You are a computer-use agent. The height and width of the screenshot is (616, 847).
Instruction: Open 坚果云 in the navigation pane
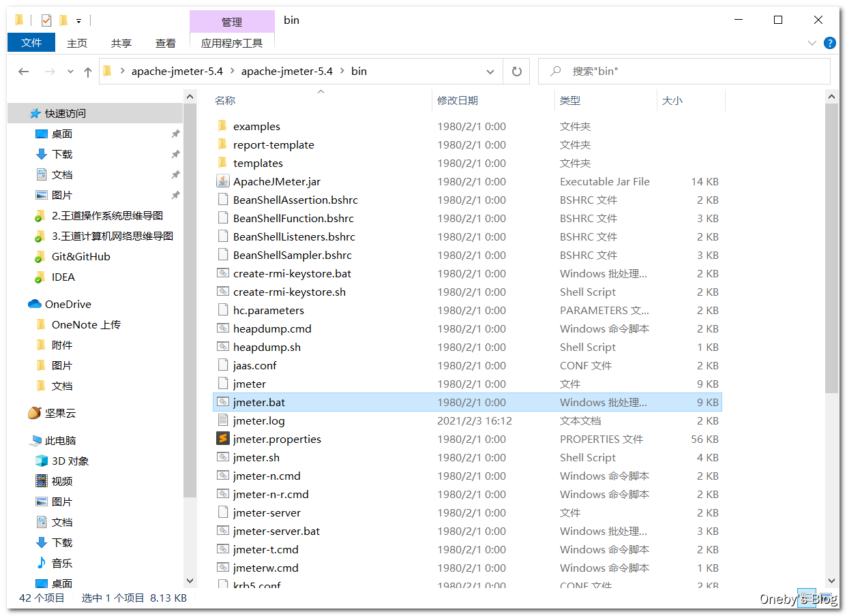(x=52, y=413)
